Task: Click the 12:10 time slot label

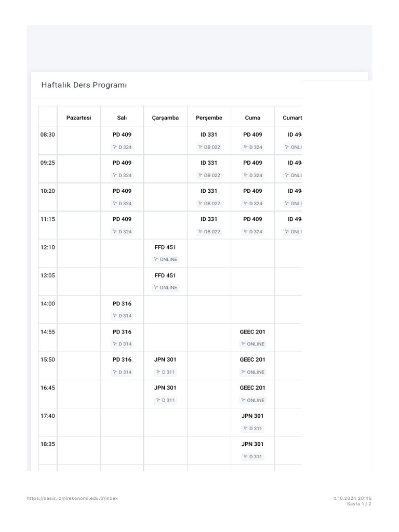Action: pos(47,247)
